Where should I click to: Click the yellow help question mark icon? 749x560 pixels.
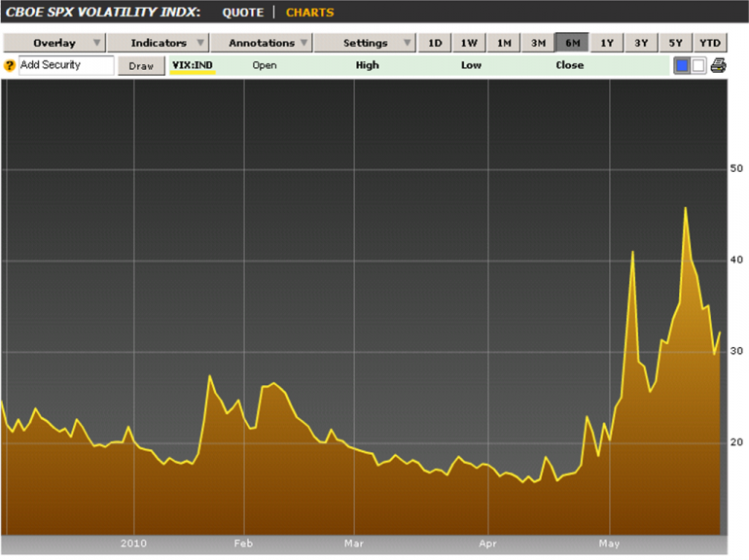9,65
